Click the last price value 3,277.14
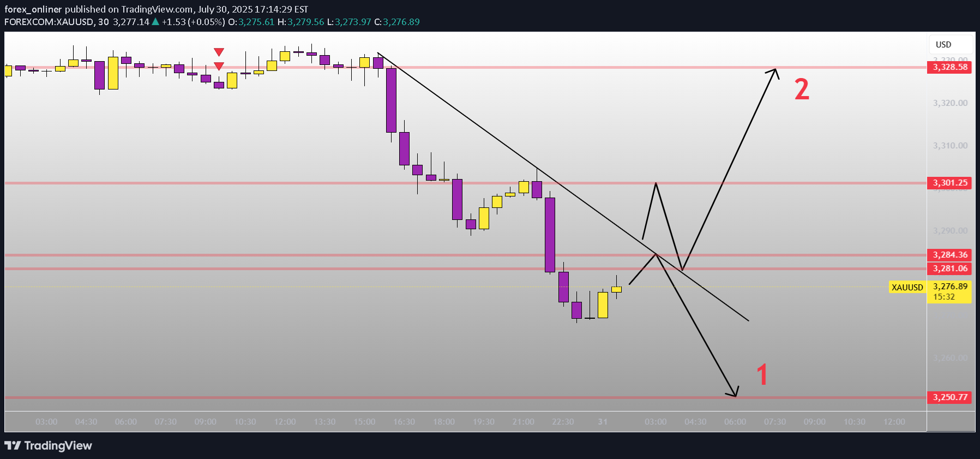Screen dimensions: 980x459 (x=131, y=22)
